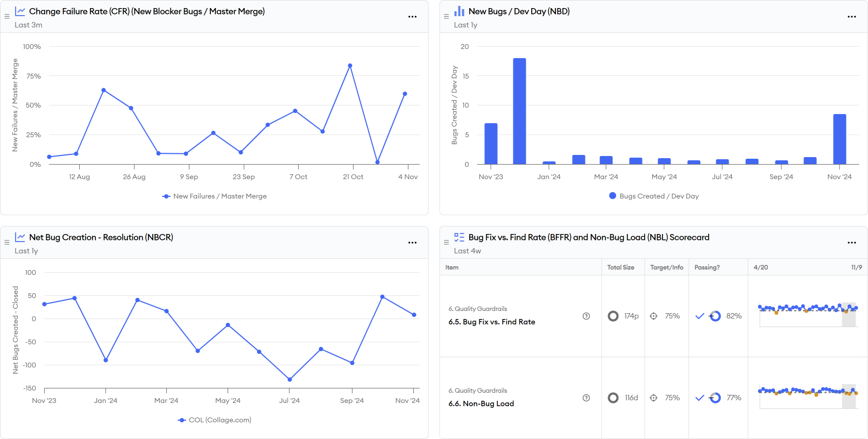Open options menu for Net Bug Creation widget
Screen dimensions: 868x439
tap(412, 243)
